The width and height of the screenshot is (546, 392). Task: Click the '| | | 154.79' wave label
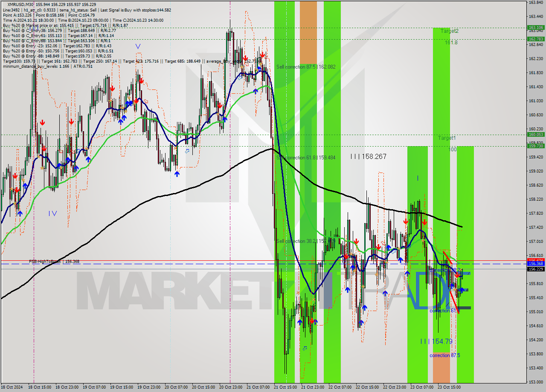point(436,341)
